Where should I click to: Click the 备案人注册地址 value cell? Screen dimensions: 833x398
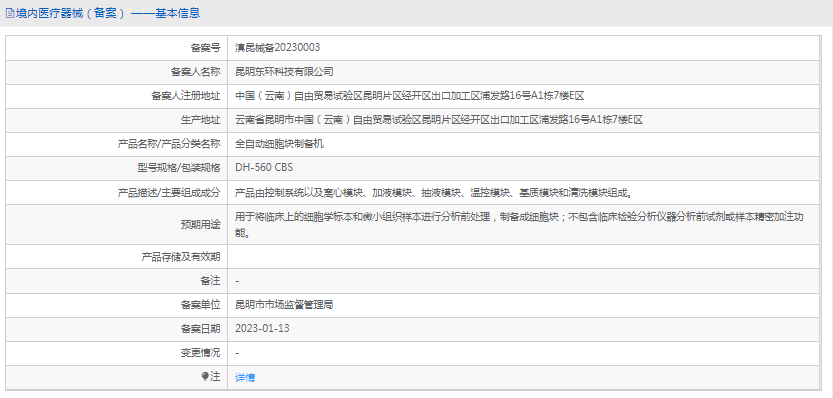[523, 96]
